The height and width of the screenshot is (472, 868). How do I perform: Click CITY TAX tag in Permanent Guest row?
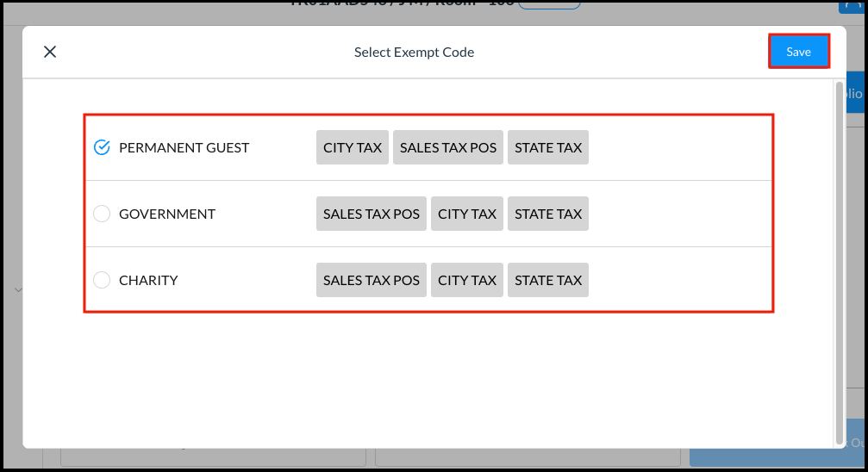353,147
